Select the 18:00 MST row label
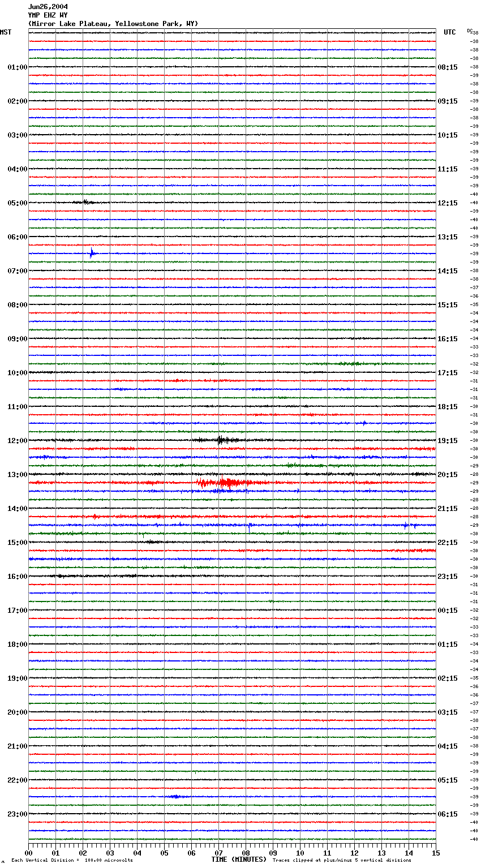481x868 pixels. 18,644
